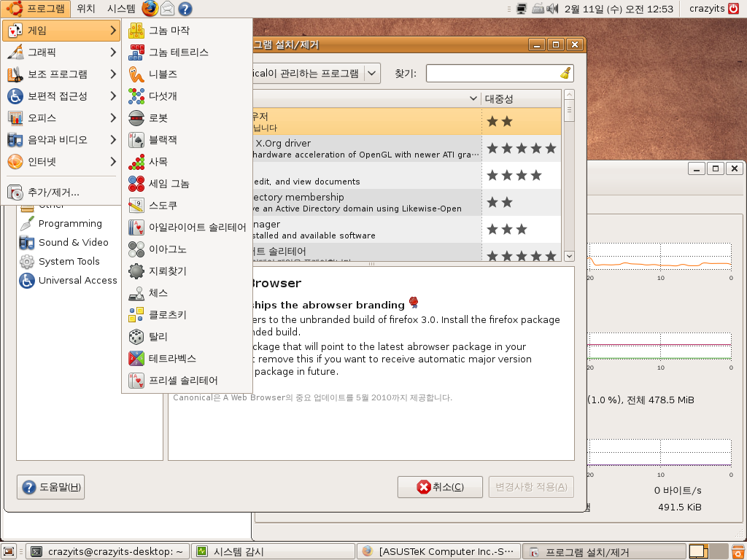Expand the 게임 submenu
This screenshot has height=560, width=747.
(x=61, y=31)
